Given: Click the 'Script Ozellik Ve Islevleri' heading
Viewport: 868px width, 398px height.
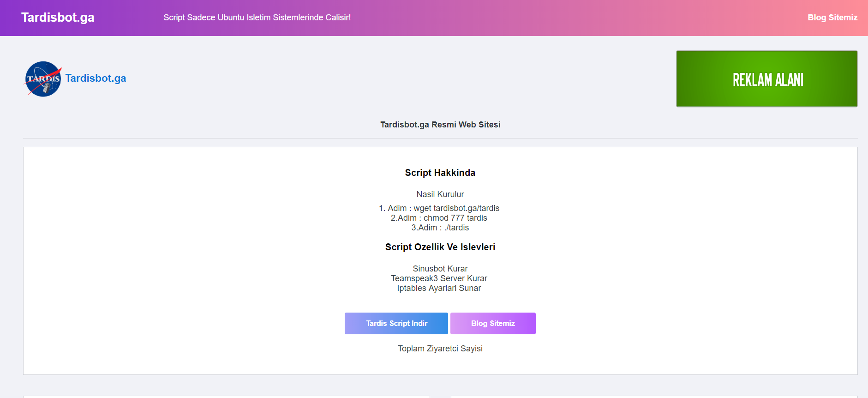Looking at the screenshot, I should click(x=440, y=247).
